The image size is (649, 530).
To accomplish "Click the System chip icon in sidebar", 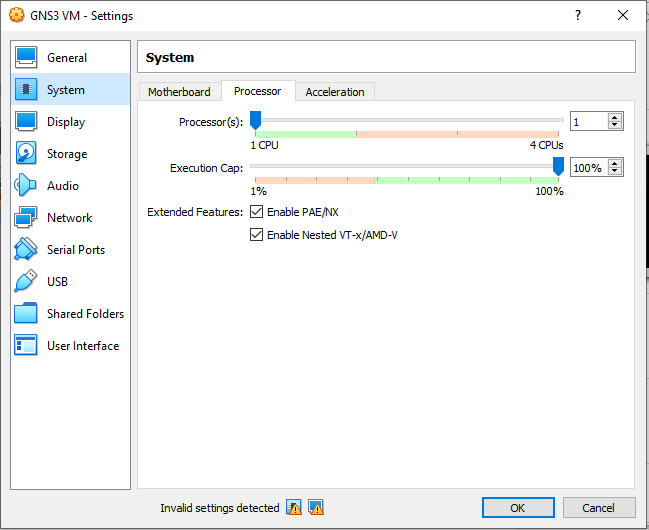I will coord(26,89).
